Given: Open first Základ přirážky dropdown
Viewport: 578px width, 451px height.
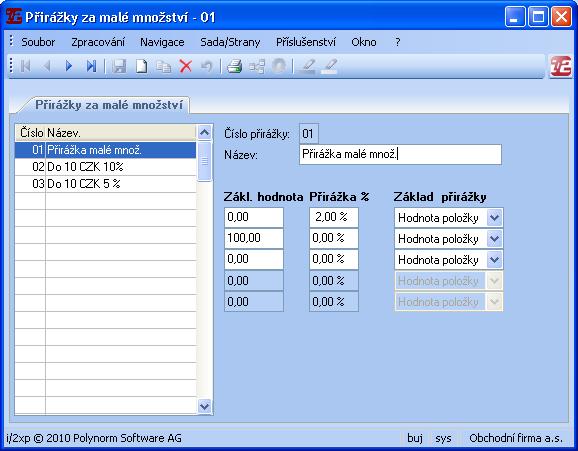Looking at the screenshot, I should click(x=494, y=218).
